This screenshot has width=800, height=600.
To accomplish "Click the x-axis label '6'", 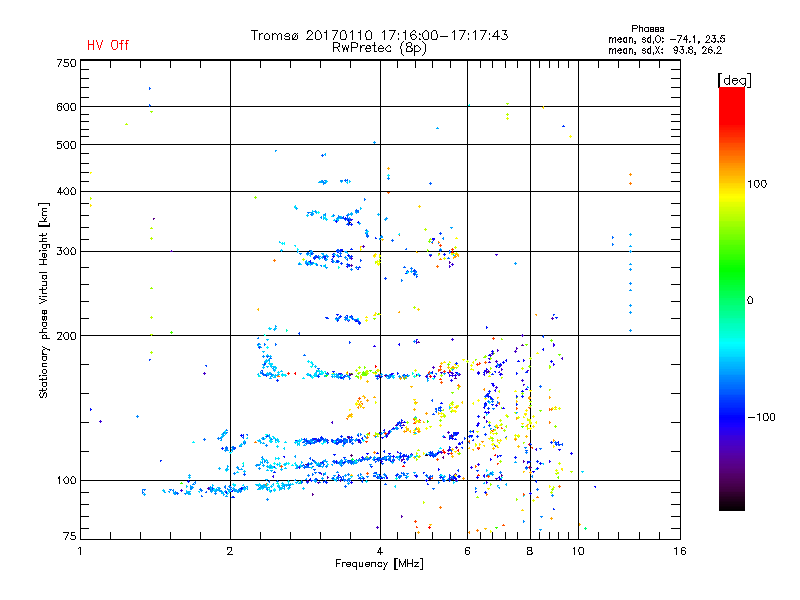I will coord(467,551).
